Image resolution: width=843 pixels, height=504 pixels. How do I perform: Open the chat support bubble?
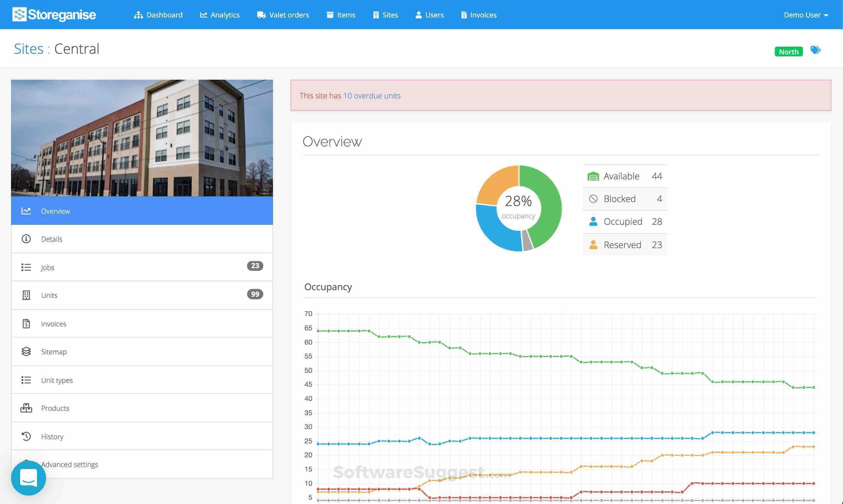pos(29,477)
